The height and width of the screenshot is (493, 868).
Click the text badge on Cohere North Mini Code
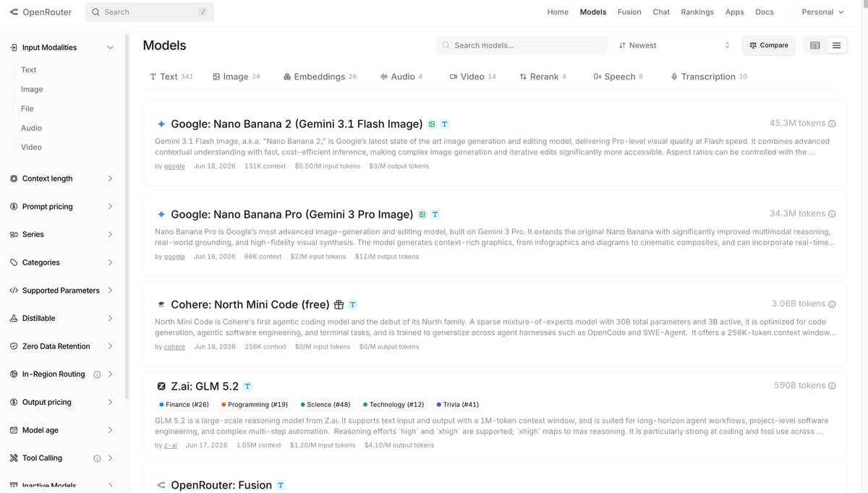click(x=352, y=305)
